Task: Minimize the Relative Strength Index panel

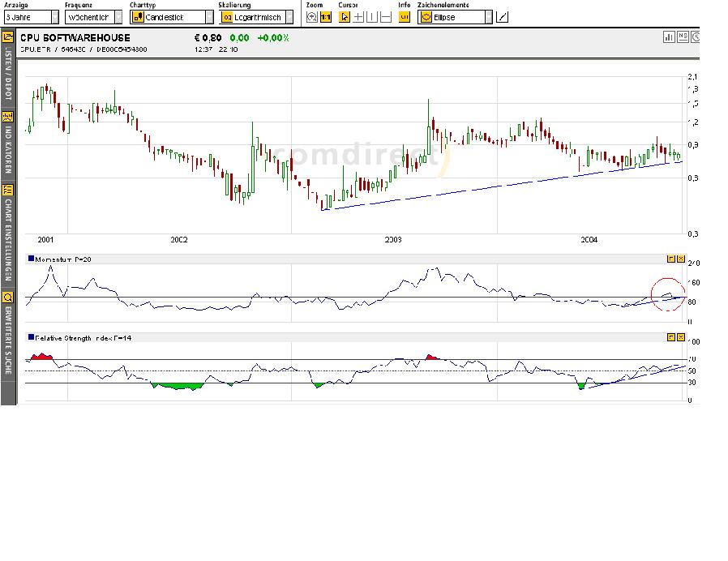Action: coord(671,337)
